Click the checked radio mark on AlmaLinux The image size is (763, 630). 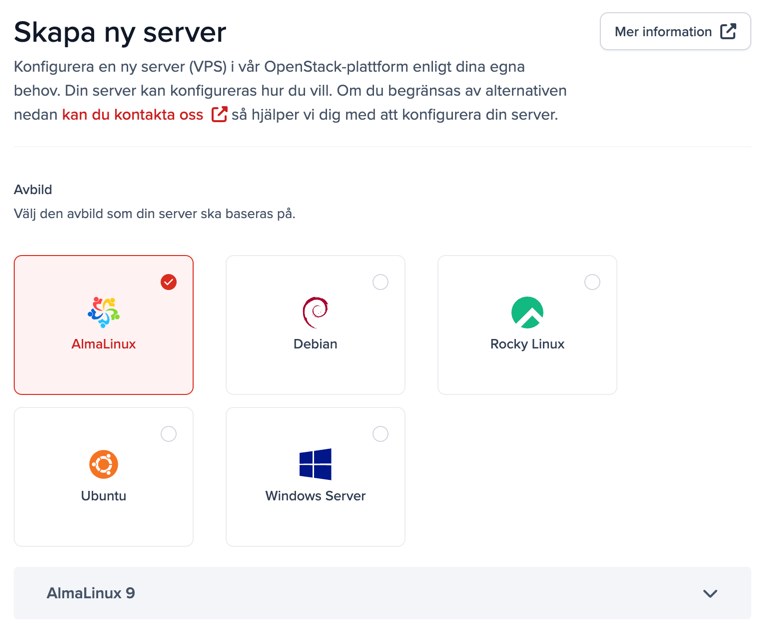click(x=169, y=282)
